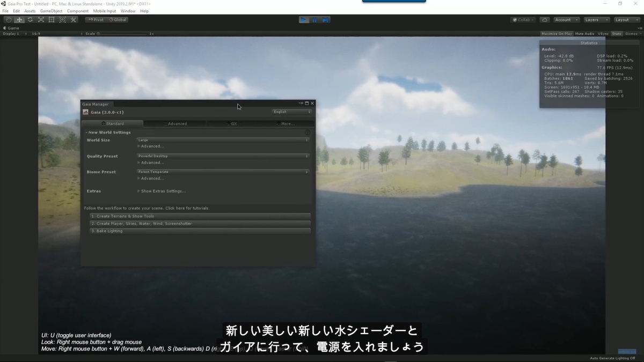This screenshot has width=644, height=362.
Task: Select the Gaia Manager tab title
Action: [96, 104]
